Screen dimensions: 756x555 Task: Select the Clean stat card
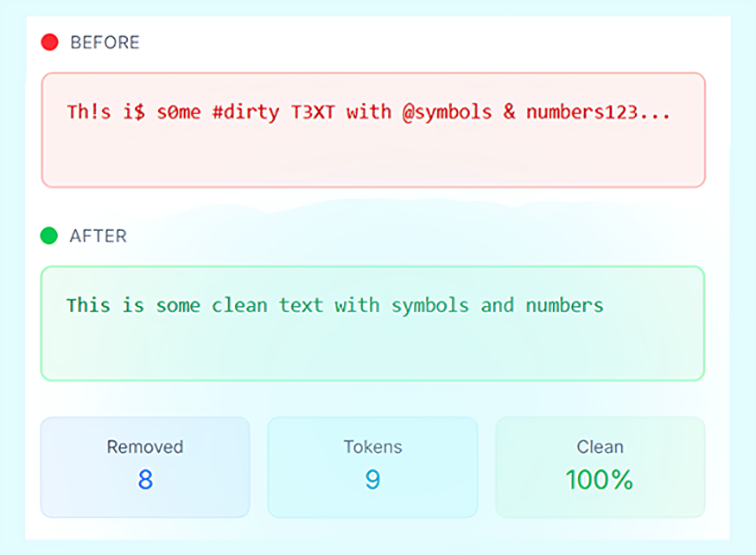coord(600,467)
